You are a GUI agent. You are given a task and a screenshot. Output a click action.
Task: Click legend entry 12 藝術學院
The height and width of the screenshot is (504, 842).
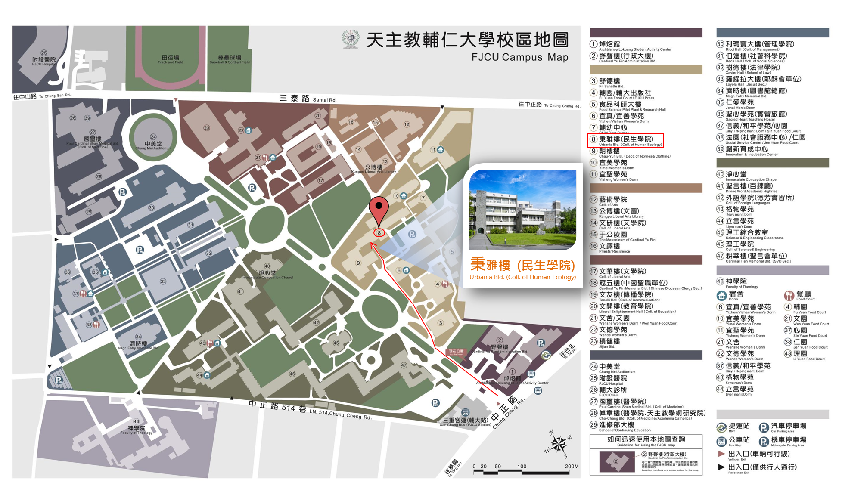tap(609, 201)
